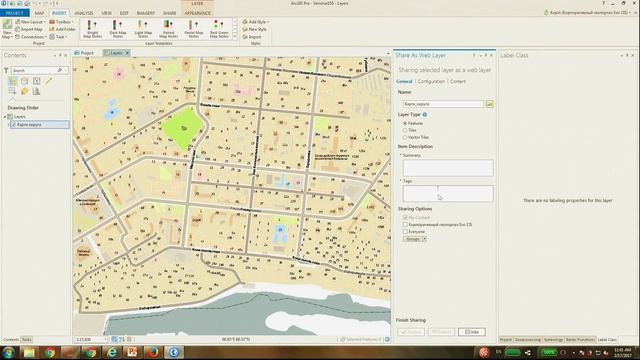The image size is (640, 360).
Task: Open the New Map tool
Action: pyautogui.click(x=7, y=29)
